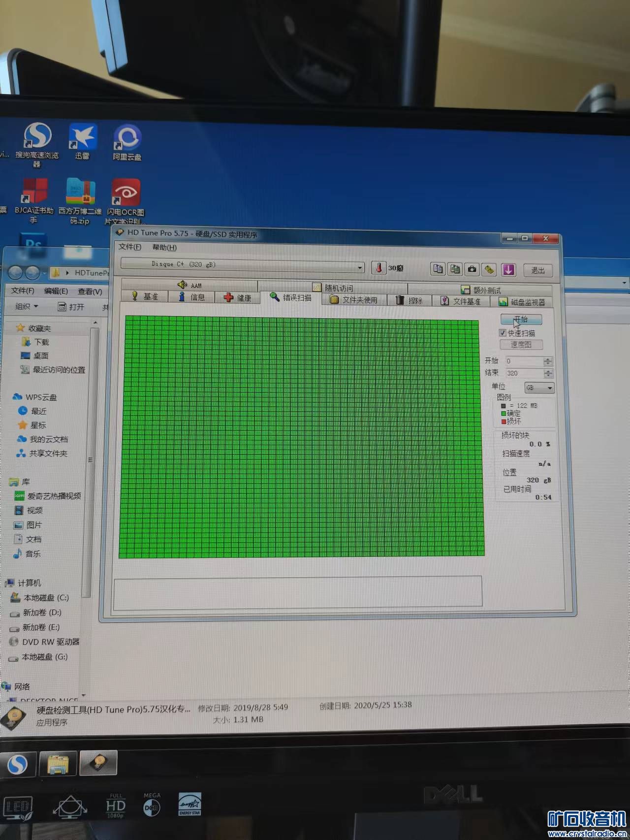
Task: Click the 开始 button to start the scan
Action: click(521, 319)
